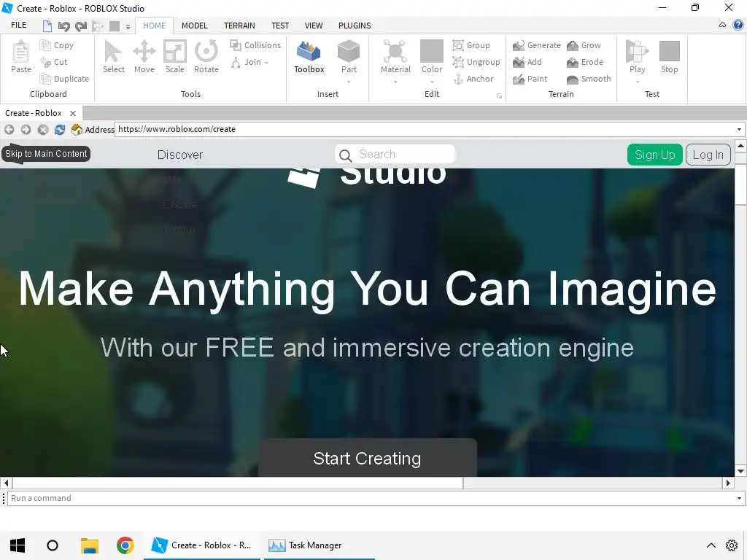This screenshot has height=560, width=747.
Task: Click the Play test icon
Action: [637, 52]
